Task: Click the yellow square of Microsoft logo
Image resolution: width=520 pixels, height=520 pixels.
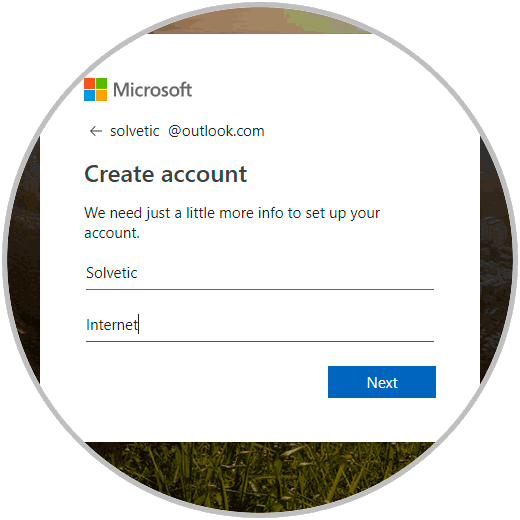Action: pos(101,95)
